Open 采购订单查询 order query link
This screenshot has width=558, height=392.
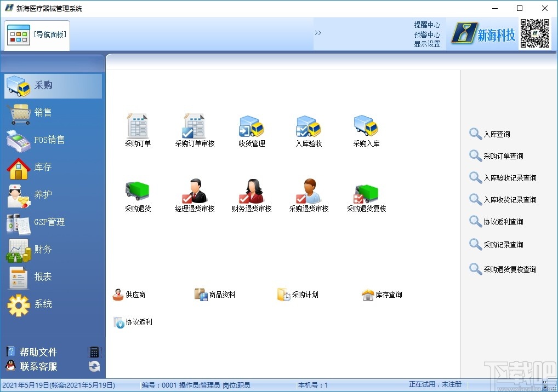pyautogui.click(x=497, y=156)
